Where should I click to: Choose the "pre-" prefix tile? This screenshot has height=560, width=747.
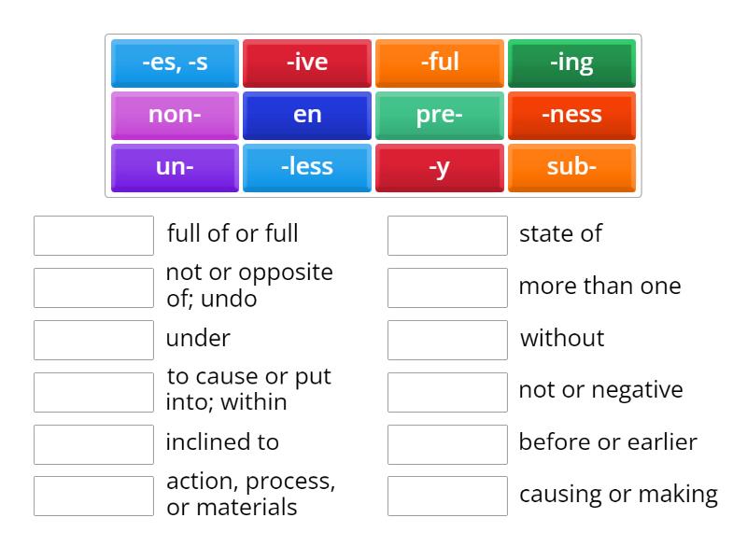point(440,115)
